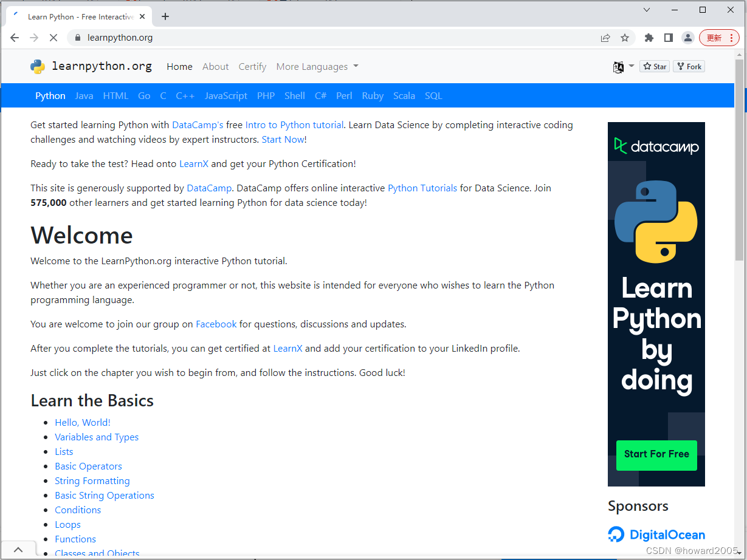Open the extensions puzzle icon

(649, 38)
